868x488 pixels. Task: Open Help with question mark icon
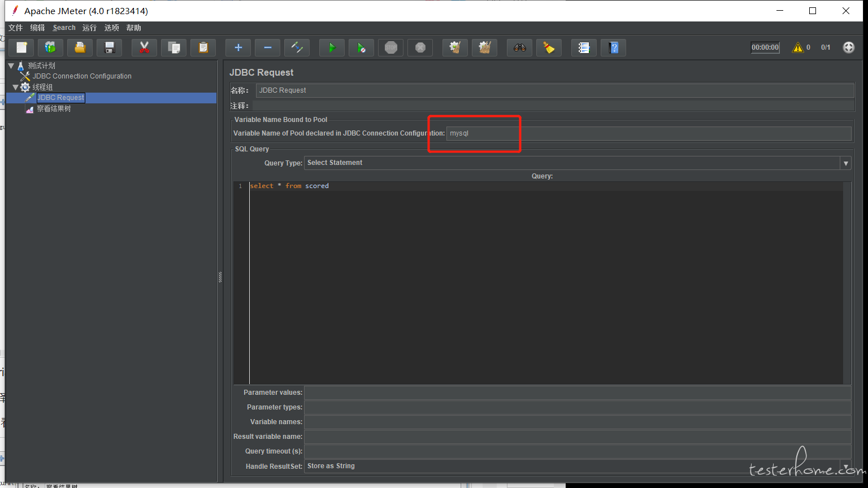(614, 47)
